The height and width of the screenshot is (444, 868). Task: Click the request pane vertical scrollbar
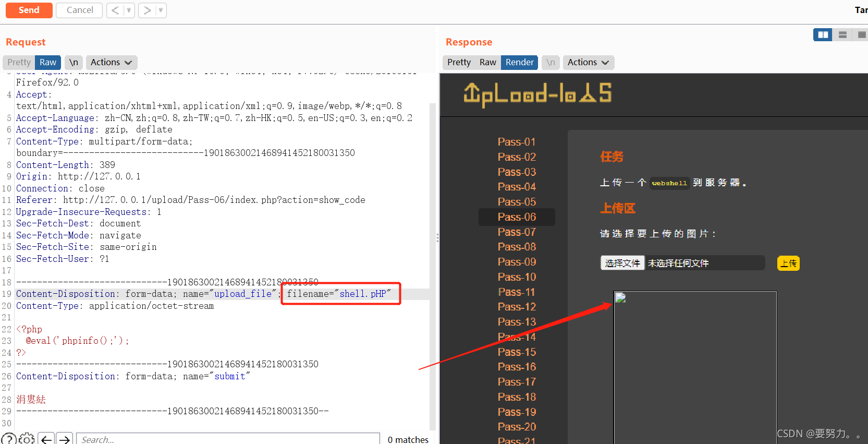point(432,266)
